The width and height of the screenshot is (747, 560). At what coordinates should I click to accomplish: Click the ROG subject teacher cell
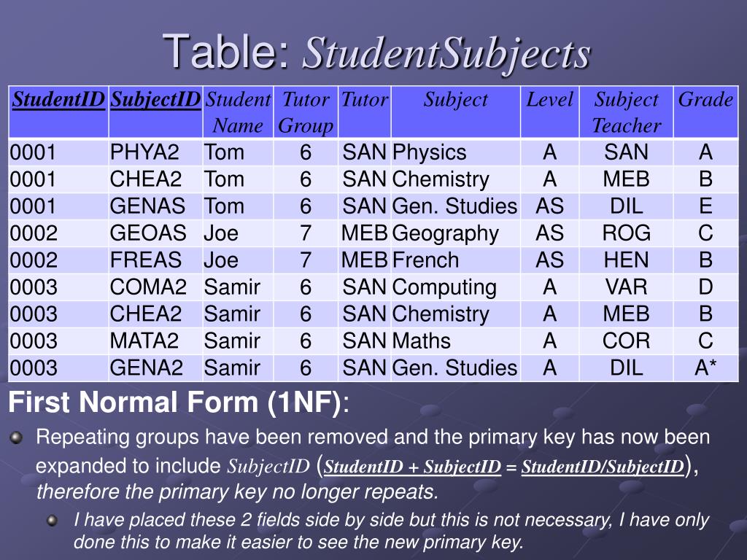click(626, 233)
